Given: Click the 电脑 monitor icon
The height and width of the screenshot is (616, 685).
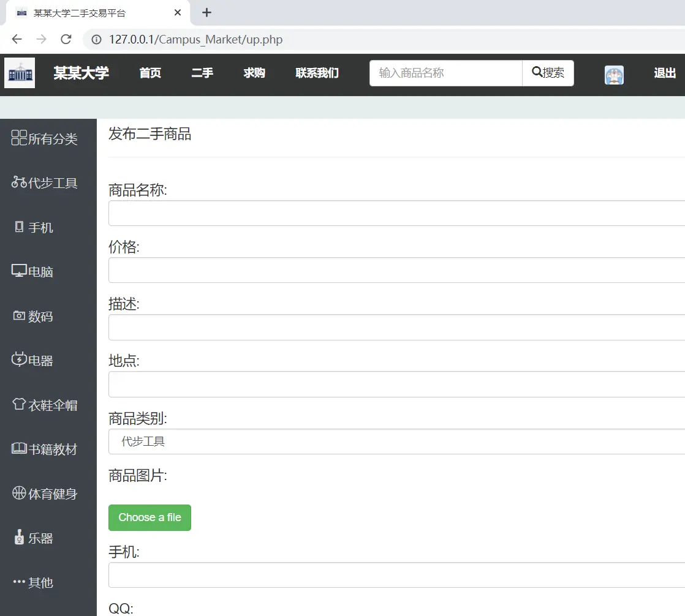Looking at the screenshot, I should coord(19,271).
